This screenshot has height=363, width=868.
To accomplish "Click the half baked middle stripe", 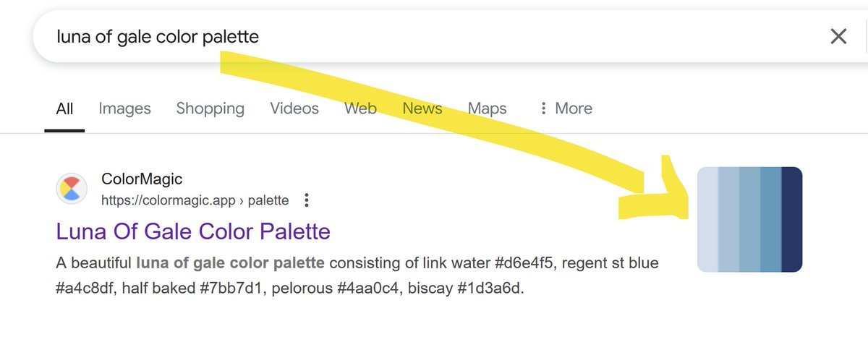I will click(750, 220).
